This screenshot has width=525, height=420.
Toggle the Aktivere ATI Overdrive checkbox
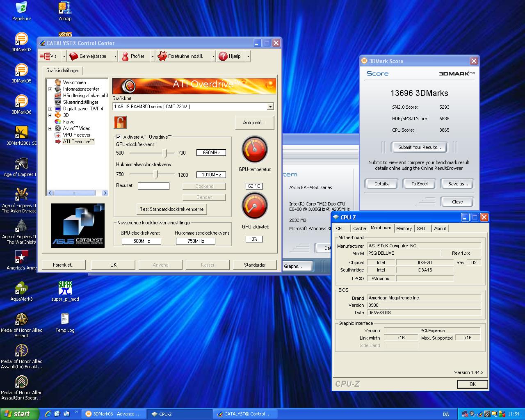tap(118, 137)
